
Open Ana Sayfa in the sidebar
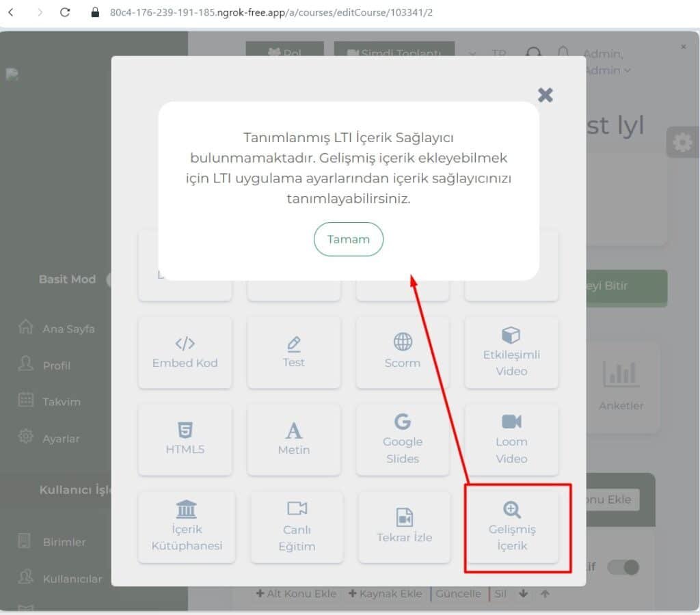tap(68, 329)
